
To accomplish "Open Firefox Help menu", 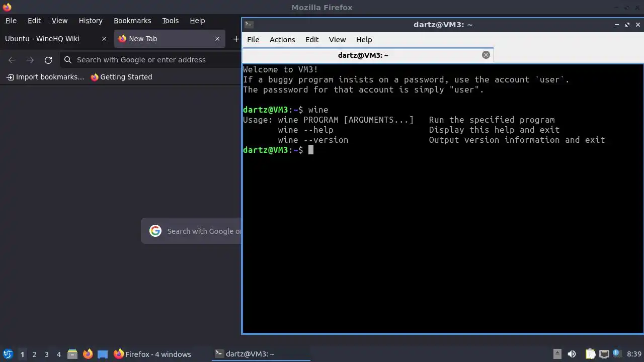I will coord(197,21).
